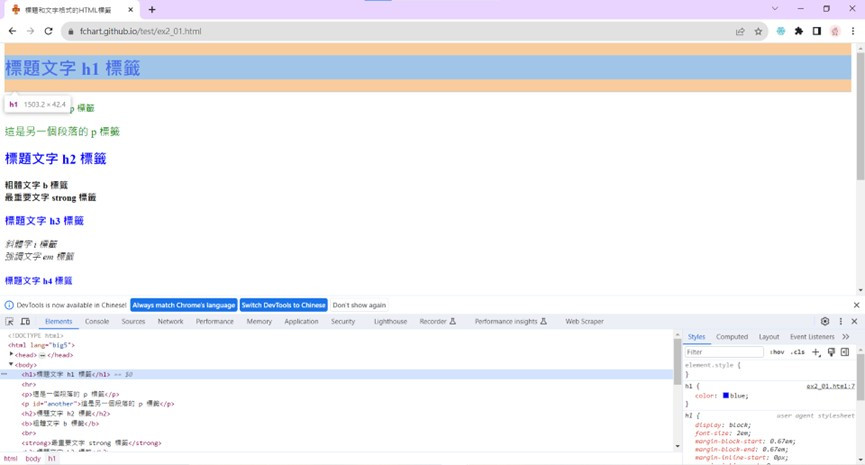The height and width of the screenshot is (465, 865).
Task: Toggle the computed styles sidebar icon
Action: [x=845, y=352]
